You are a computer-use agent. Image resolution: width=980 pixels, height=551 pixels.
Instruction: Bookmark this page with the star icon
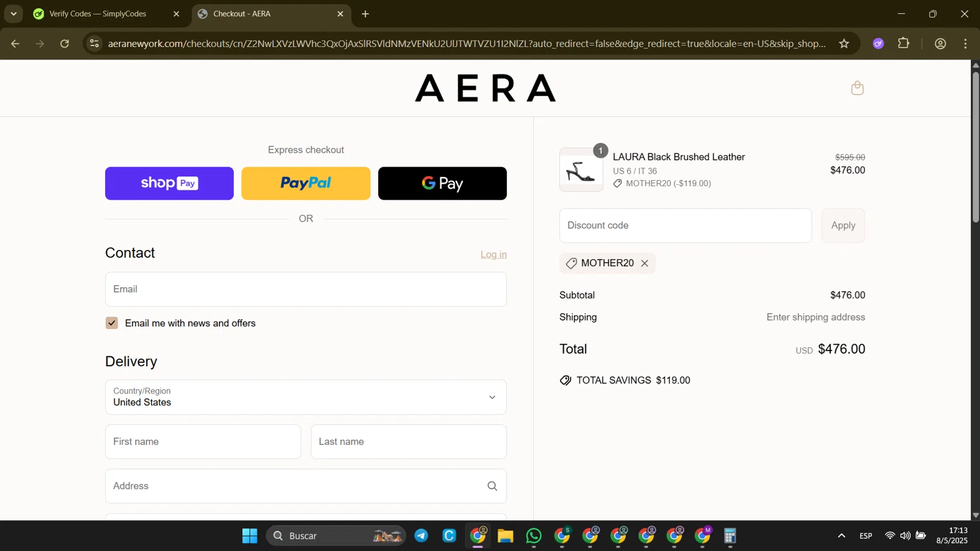844,44
